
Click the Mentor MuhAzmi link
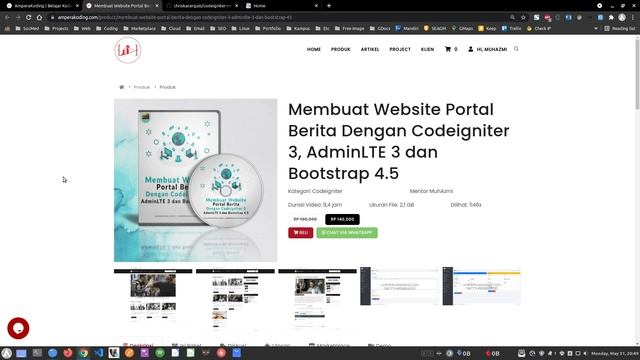(431, 191)
